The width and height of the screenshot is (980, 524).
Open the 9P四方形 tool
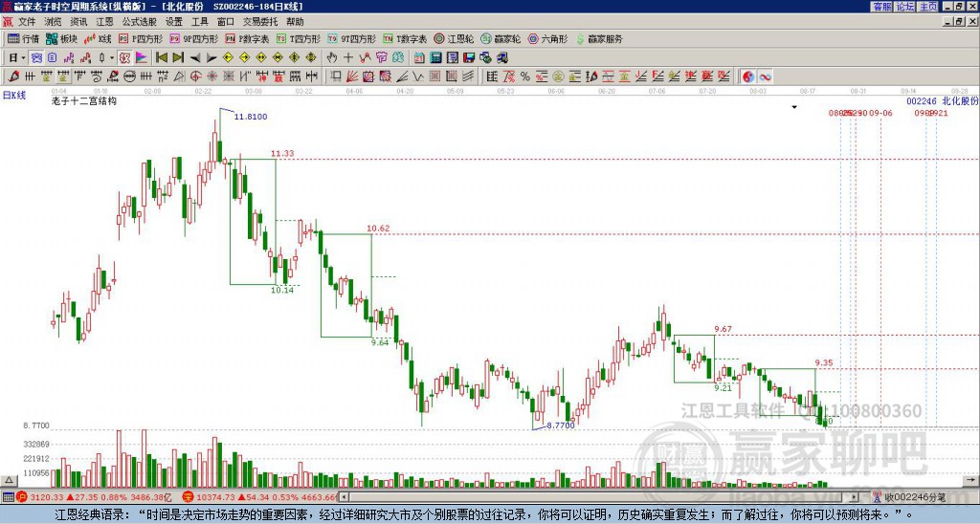pyautogui.click(x=193, y=38)
